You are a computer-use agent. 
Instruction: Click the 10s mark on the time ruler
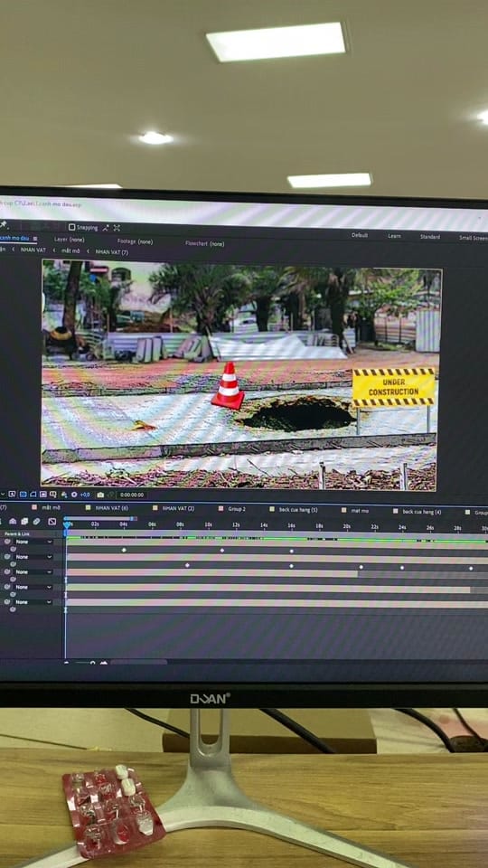tap(208, 524)
